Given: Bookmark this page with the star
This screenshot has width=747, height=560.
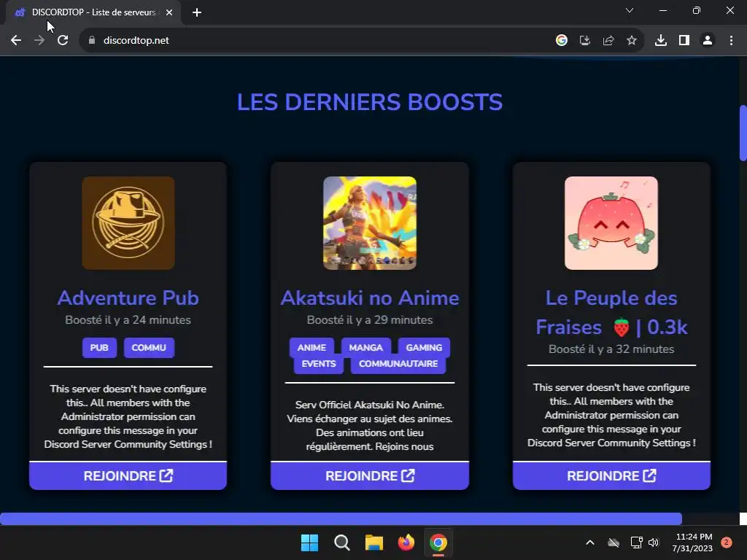Looking at the screenshot, I should coord(632,41).
